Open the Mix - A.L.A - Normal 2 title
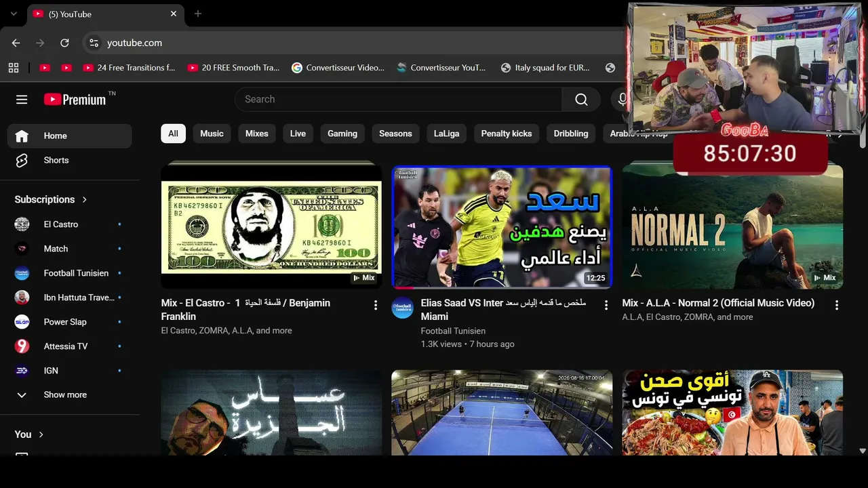This screenshot has height=488, width=868. pos(718,303)
